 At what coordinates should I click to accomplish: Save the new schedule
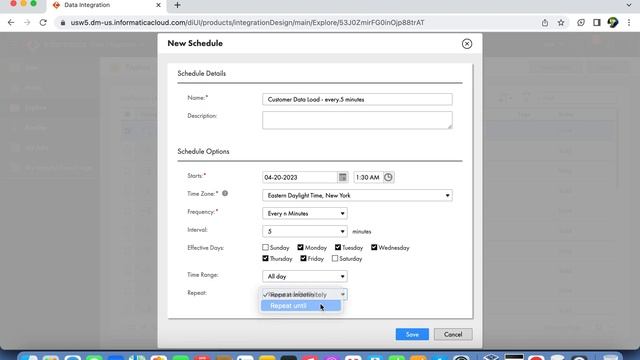pos(412,334)
